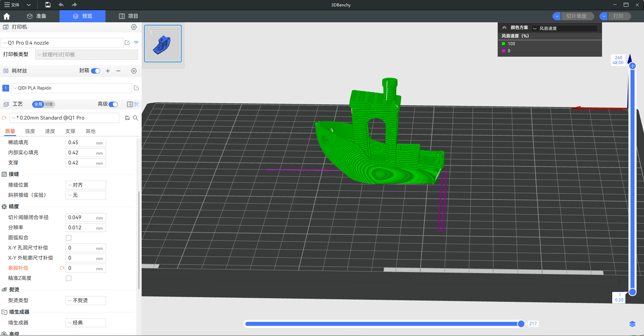644x336 pixels.
Task: Switch to the 速度 settings tab
Action: pos(50,131)
